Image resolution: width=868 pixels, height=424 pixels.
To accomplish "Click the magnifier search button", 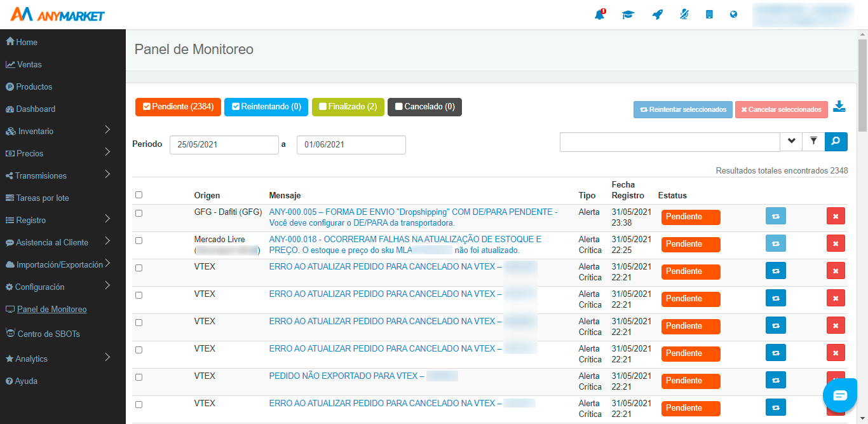I will pyautogui.click(x=836, y=142).
